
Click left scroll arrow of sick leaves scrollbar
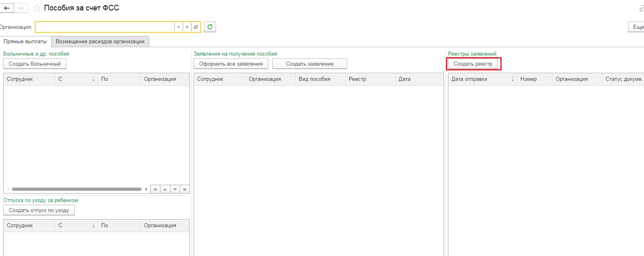pos(8,189)
